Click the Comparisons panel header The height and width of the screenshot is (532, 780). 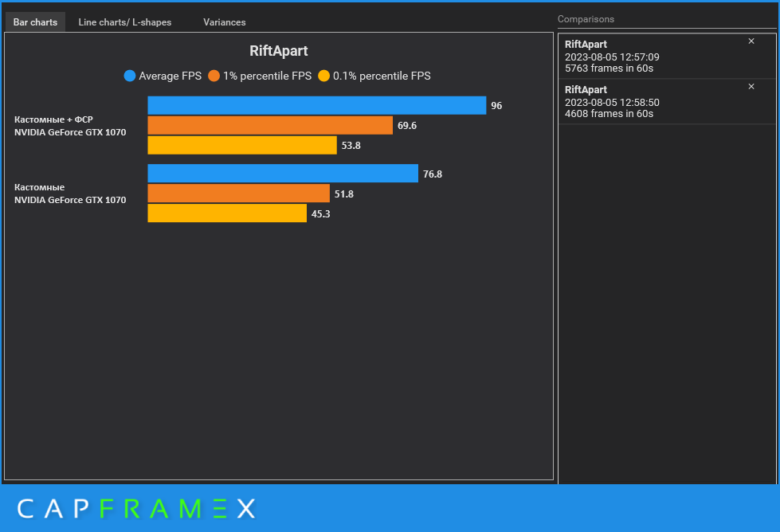pos(586,19)
